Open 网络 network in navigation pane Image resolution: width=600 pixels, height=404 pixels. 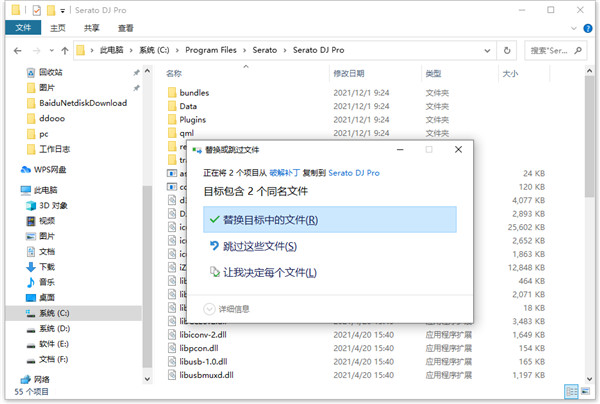point(41,379)
